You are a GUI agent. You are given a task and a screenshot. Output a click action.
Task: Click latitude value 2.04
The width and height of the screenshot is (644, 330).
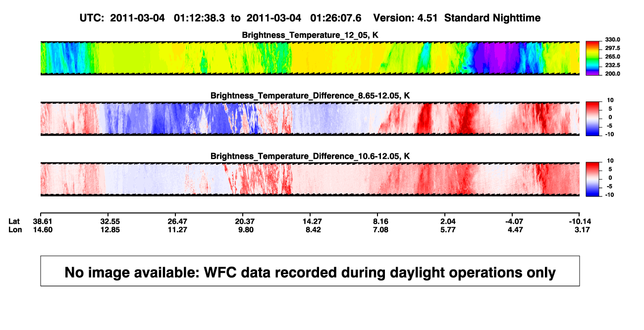(x=448, y=221)
